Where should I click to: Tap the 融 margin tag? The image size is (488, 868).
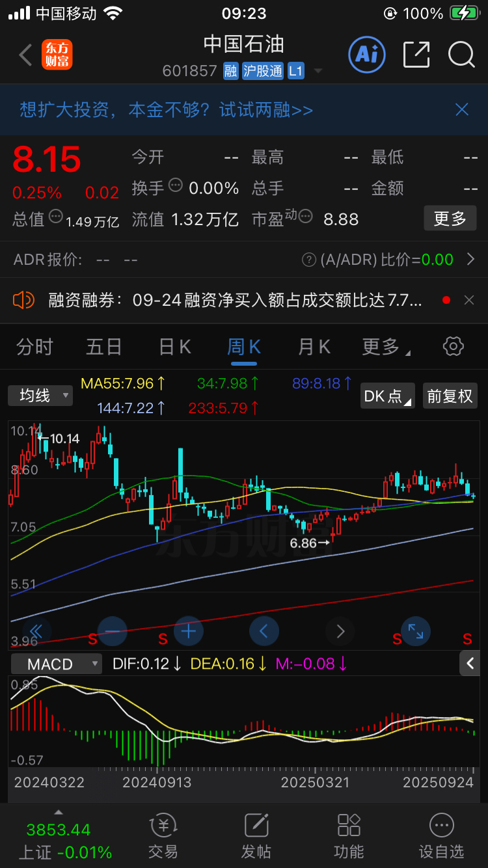click(230, 70)
